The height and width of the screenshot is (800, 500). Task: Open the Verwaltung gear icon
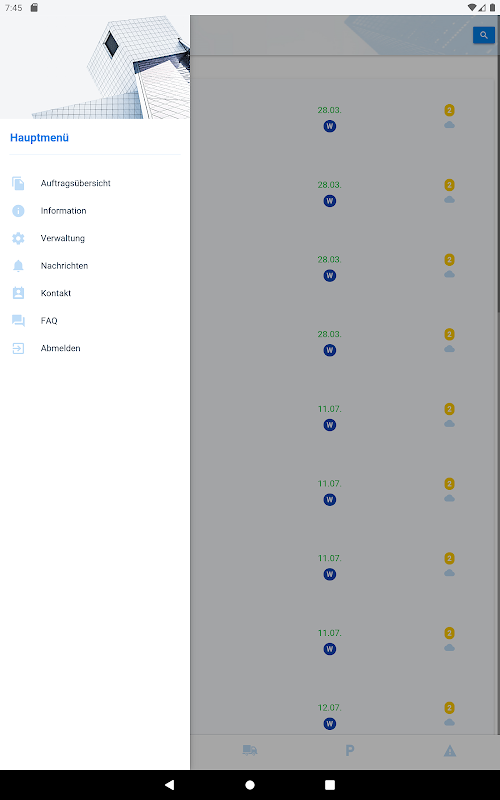[x=18, y=238]
